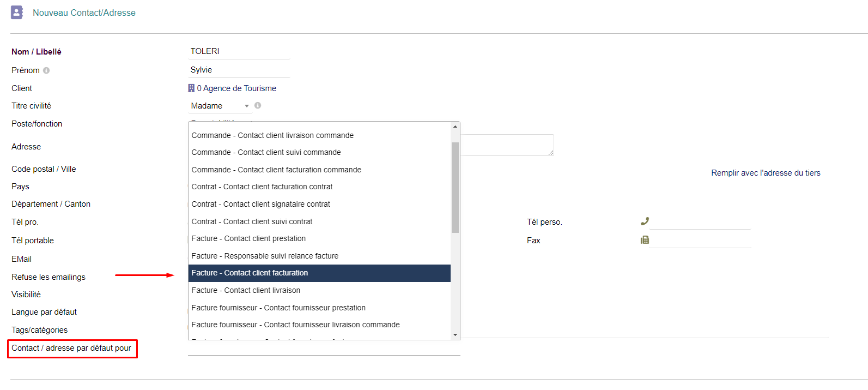Viewport: 868px width, 390px height.
Task: Click Remplir avec l'adresse du tiers link
Action: (766, 173)
